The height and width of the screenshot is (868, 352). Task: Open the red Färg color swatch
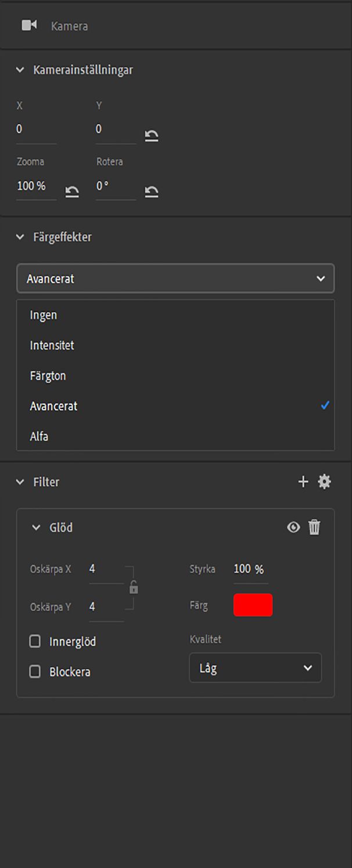[253, 605]
